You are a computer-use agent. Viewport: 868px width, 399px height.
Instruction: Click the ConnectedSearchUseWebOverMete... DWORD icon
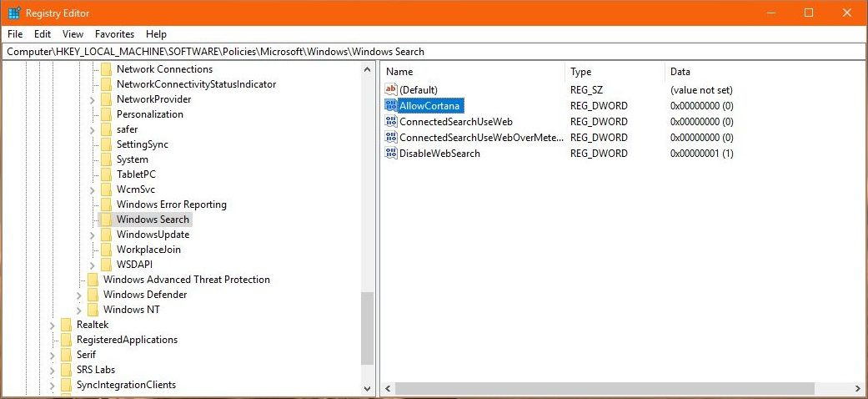[391, 138]
